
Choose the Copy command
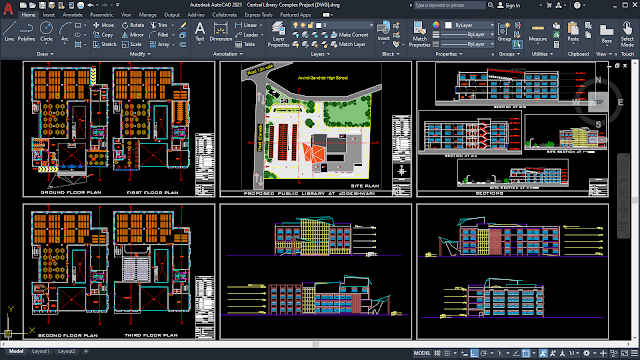tap(103, 35)
